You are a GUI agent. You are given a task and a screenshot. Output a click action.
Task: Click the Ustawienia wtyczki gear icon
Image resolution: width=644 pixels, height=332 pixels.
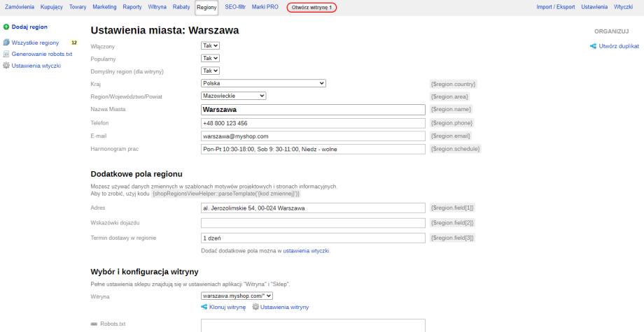pos(6,66)
